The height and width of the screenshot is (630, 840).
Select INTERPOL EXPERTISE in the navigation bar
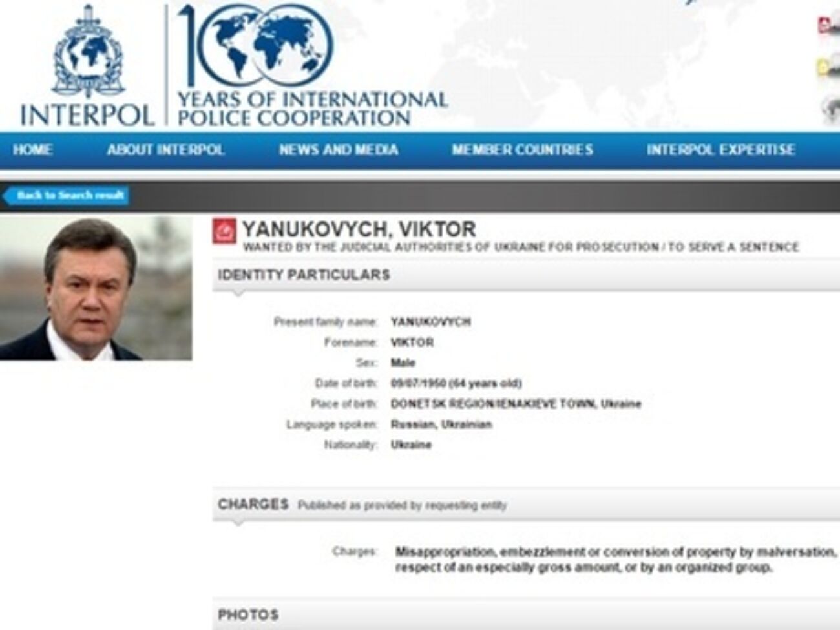[x=720, y=150]
